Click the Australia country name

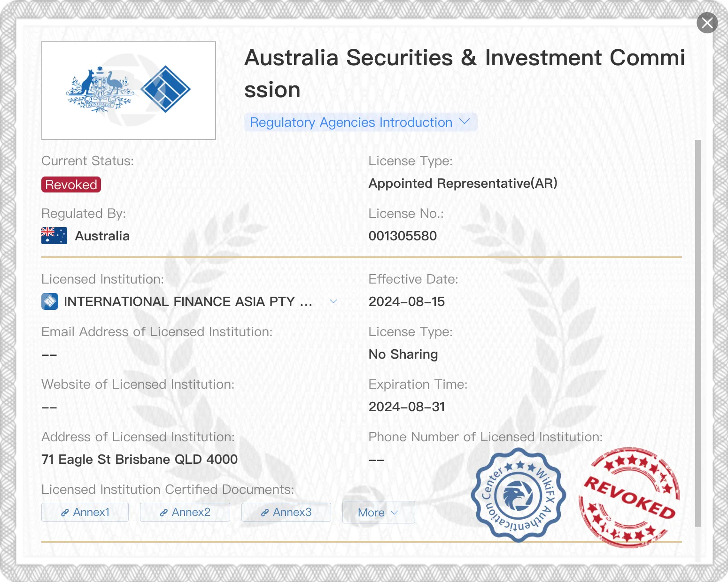pyautogui.click(x=102, y=236)
